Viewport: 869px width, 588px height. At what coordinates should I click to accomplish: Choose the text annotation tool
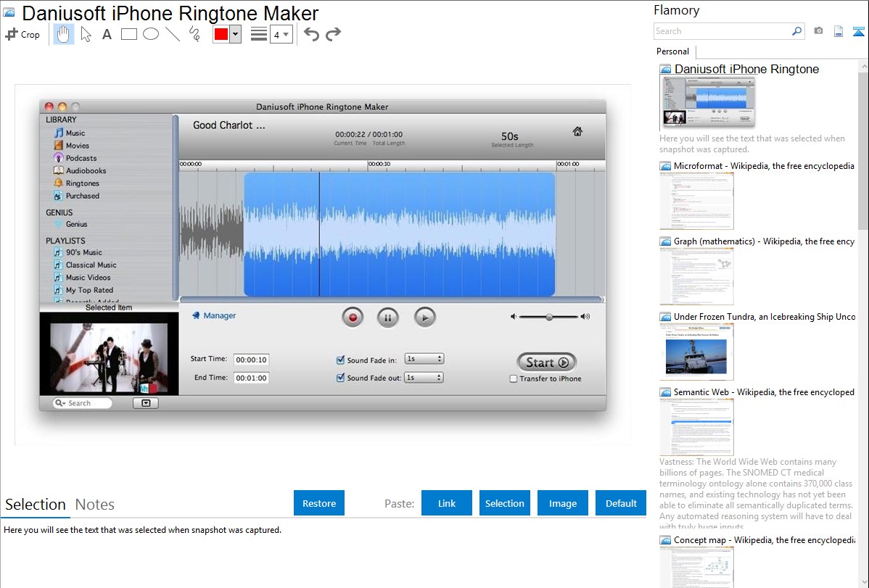[107, 34]
